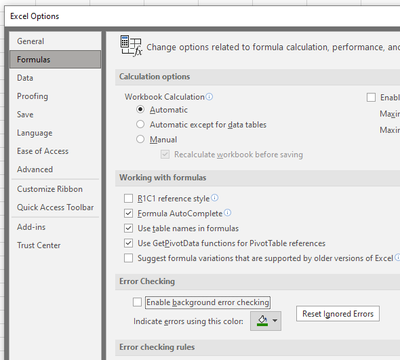
Task: Select Automatic except for data tables
Action: click(140, 124)
